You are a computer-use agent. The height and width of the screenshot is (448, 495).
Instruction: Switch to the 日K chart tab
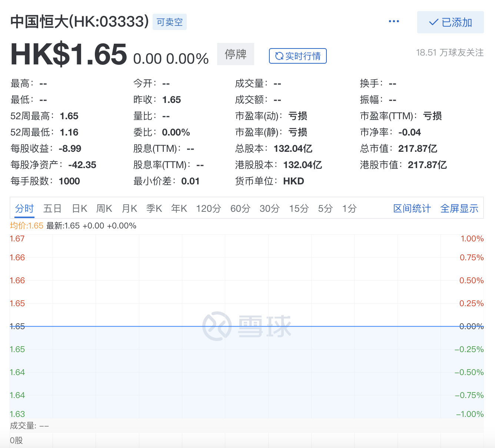click(x=79, y=208)
